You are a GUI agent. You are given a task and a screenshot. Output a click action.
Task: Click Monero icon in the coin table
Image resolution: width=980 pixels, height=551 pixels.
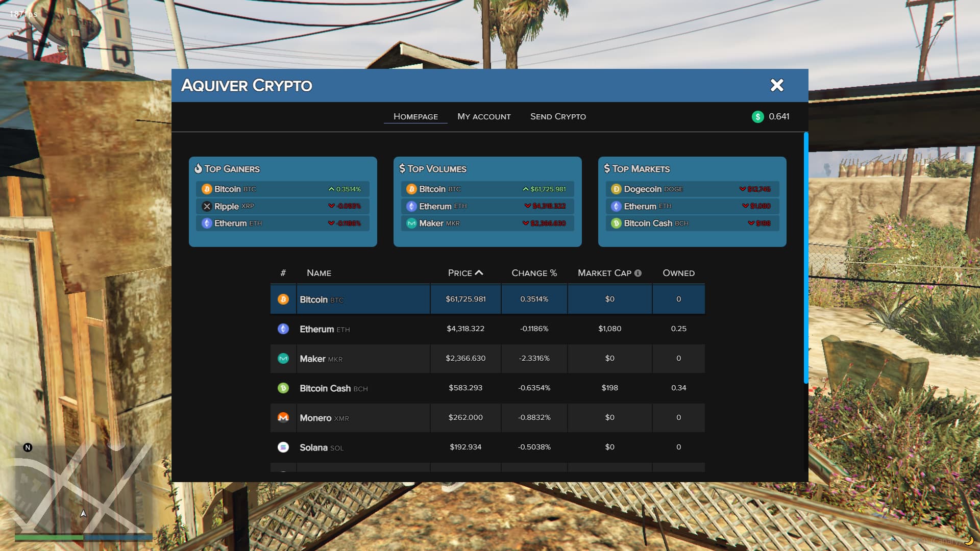pos(283,418)
